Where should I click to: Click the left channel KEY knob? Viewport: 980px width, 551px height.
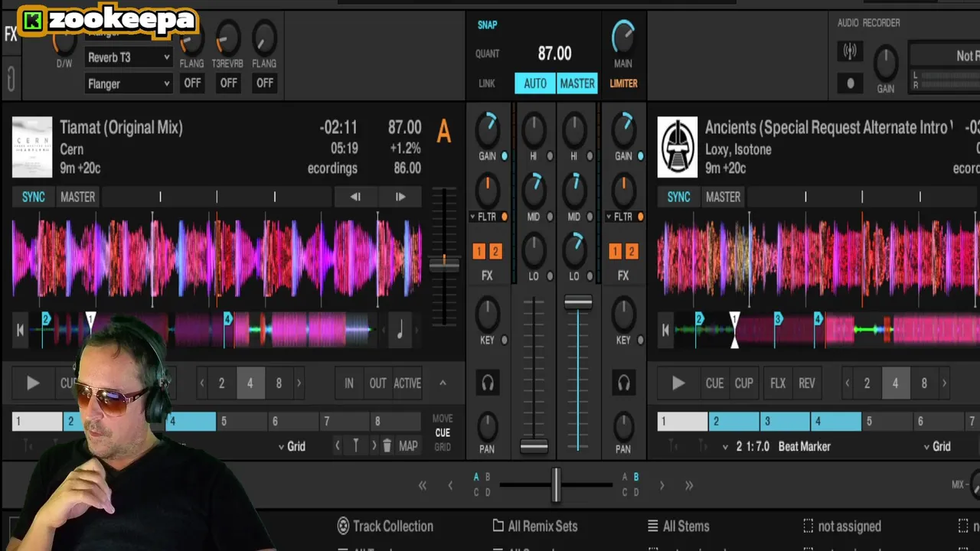point(488,315)
